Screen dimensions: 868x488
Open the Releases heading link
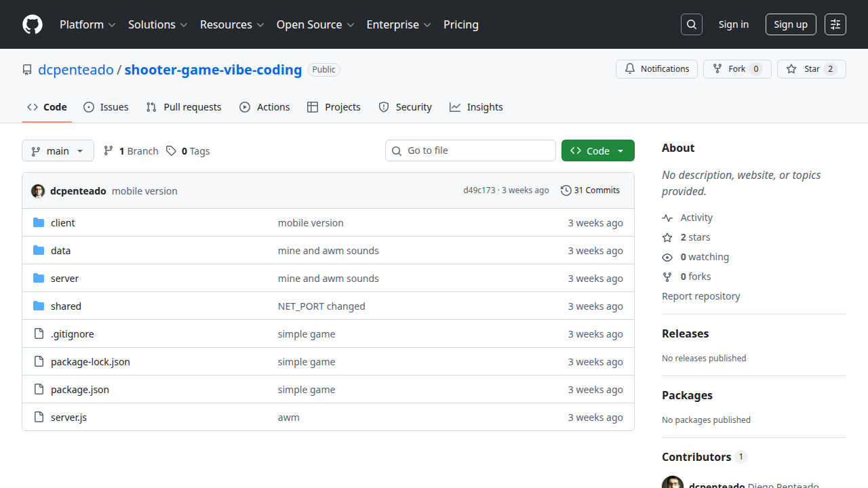click(x=685, y=333)
